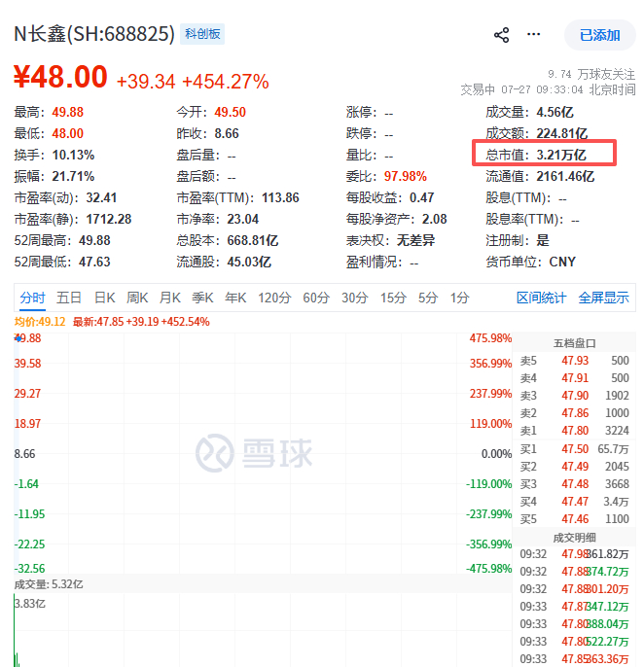Switch to the 月K tab

(x=170, y=298)
